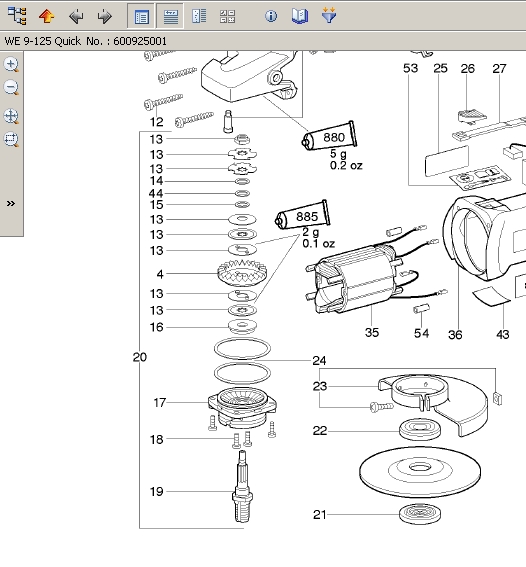Toggle the parts list text view button
Image resolution: width=526 pixels, height=567 pixels.
pos(170,16)
